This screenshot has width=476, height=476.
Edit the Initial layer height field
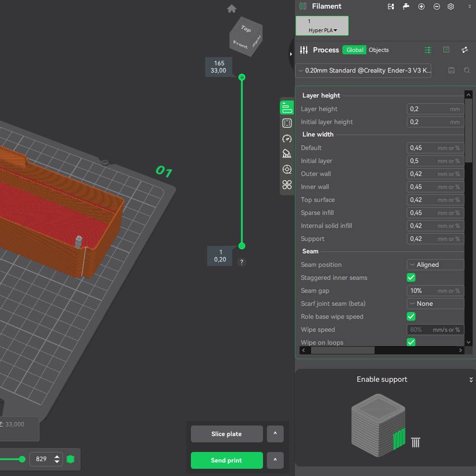435,122
